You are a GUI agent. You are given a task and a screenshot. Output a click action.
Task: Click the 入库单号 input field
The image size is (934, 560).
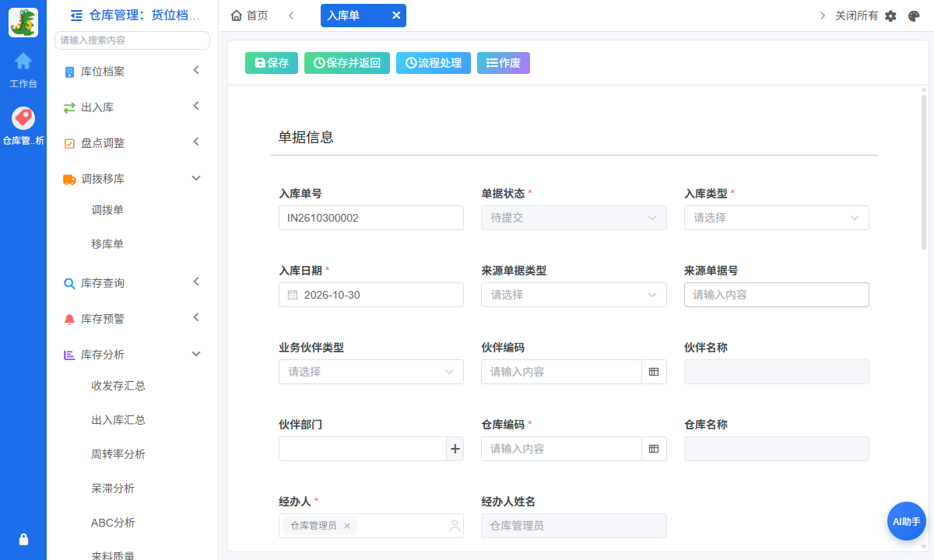pos(371,218)
